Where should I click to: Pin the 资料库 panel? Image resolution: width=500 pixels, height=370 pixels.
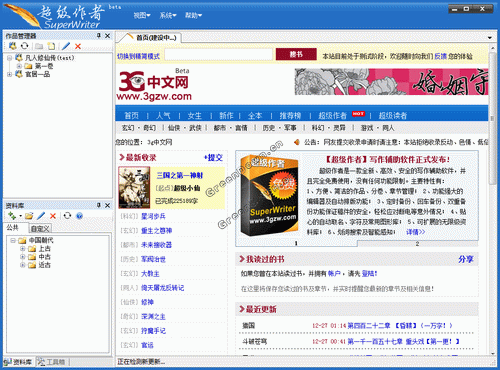coord(99,205)
